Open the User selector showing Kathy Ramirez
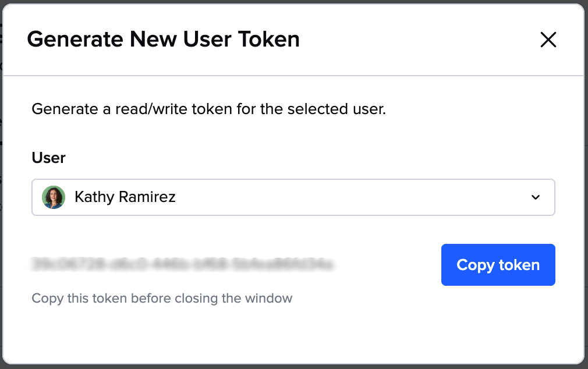Viewport: 588px width, 369px height. pyautogui.click(x=293, y=197)
